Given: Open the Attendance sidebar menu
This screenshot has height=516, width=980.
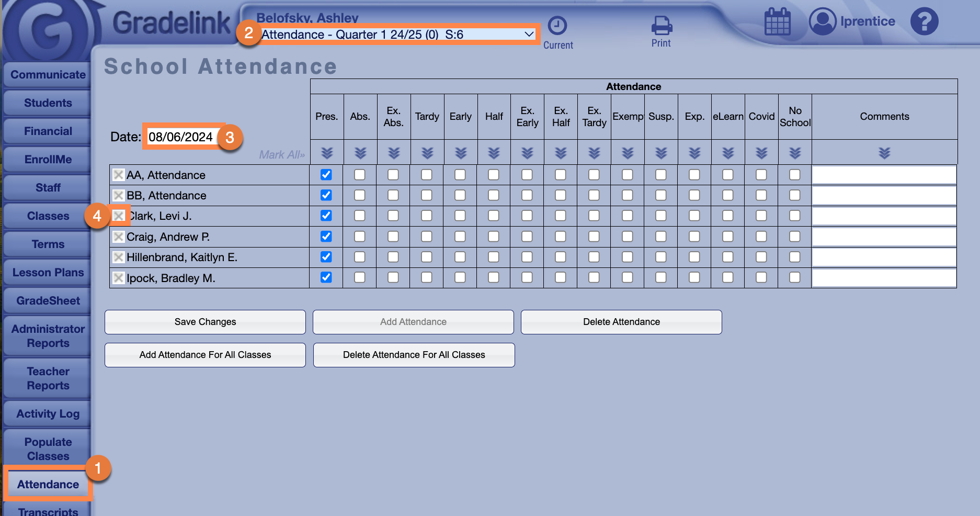Looking at the screenshot, I should tap(48, 485).
